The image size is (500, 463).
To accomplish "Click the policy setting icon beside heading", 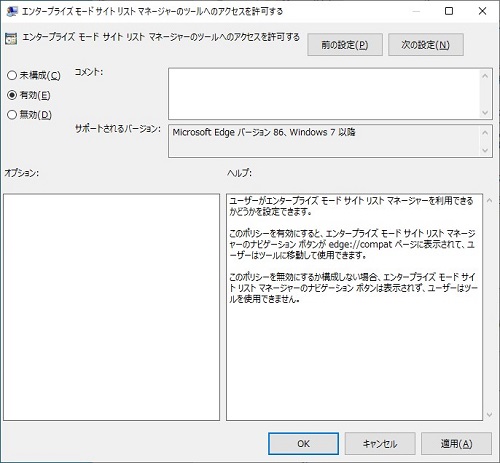I will coord(11,39).
